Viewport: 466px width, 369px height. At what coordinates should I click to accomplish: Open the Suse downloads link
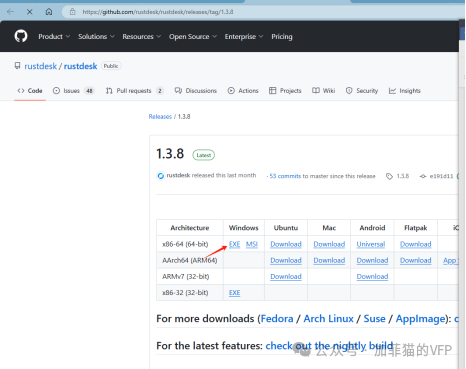(374, 319)
